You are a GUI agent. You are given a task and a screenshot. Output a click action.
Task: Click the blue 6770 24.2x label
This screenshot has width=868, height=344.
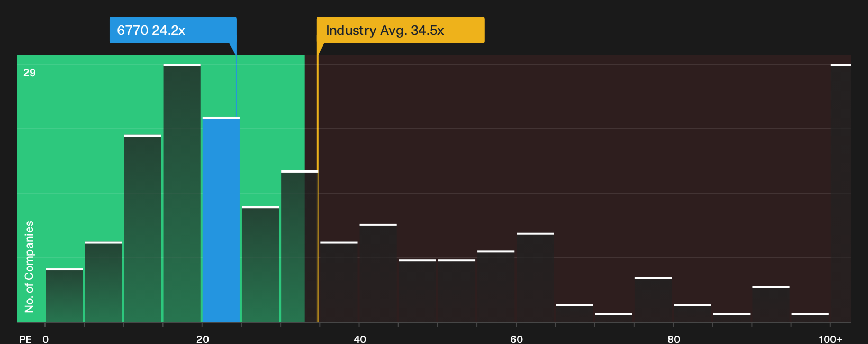tap(173, 30)
